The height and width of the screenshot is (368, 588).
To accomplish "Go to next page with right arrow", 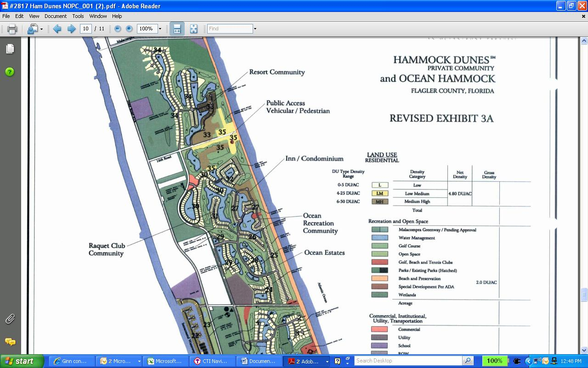I will coord(71,29).
